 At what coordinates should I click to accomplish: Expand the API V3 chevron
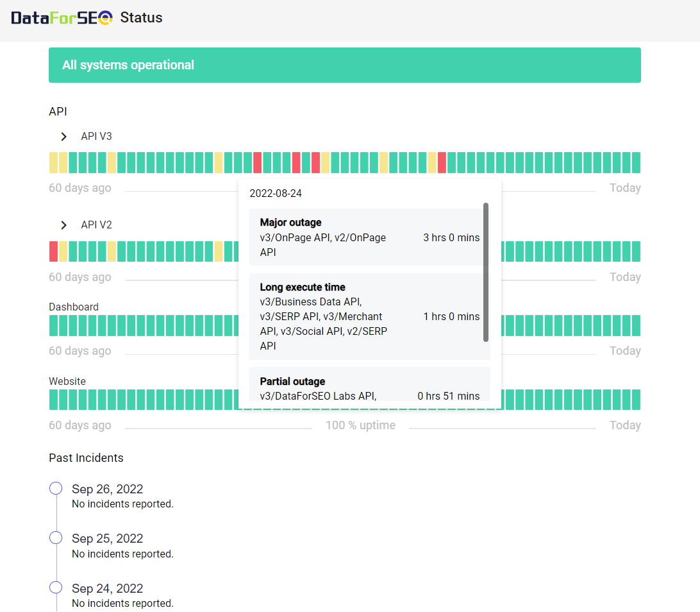64,137
